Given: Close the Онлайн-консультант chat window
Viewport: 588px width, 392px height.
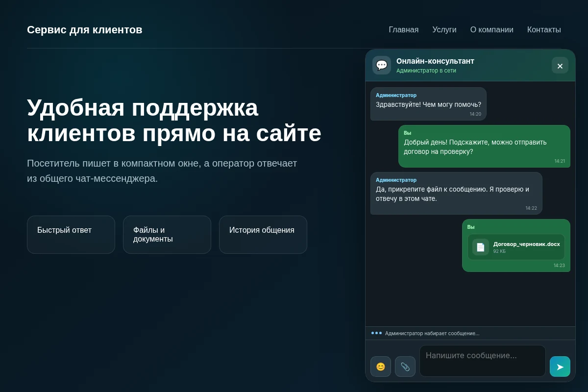Looking at the screenshot, I should tap(560, 65).
